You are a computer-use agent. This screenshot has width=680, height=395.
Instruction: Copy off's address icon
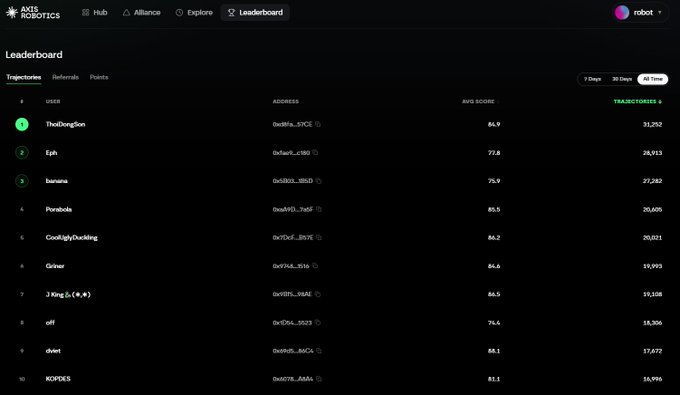click(317, 323)
